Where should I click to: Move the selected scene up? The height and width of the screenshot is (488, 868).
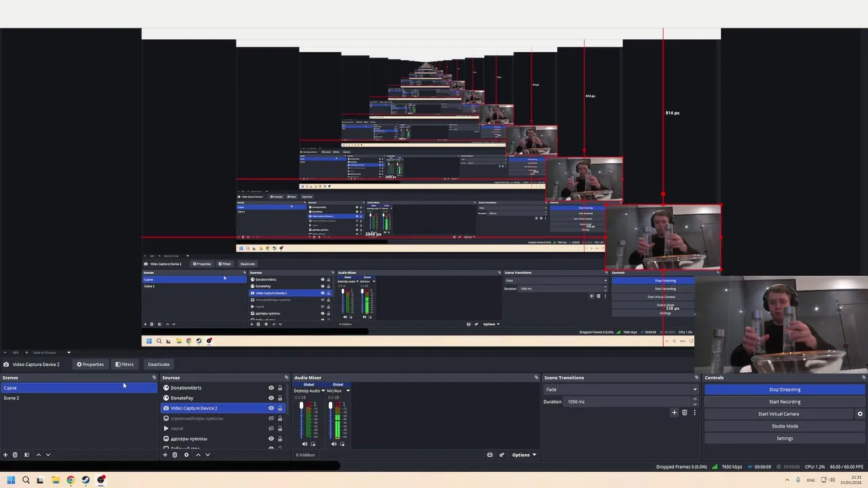coord(38,455)
